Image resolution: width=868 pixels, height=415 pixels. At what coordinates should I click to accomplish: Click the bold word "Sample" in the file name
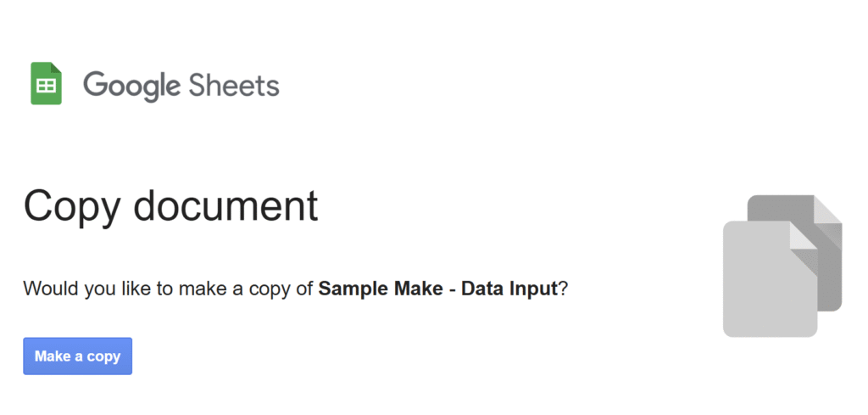[x=352, y=289]
